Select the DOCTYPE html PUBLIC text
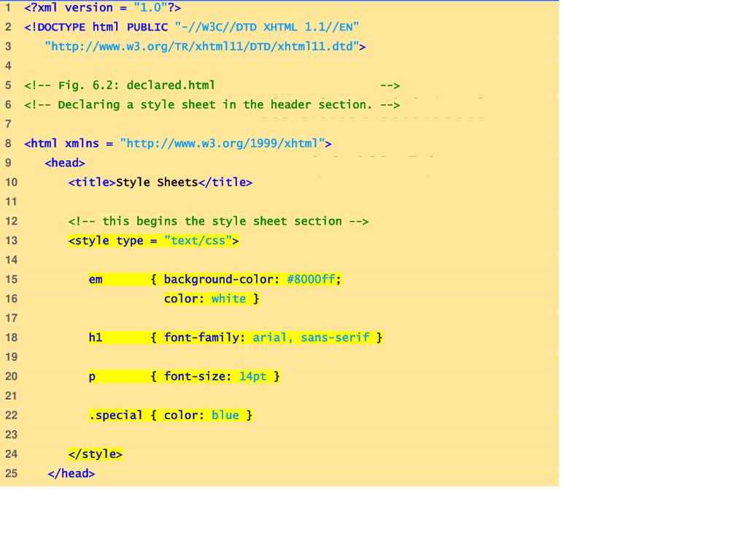The width and height of the screenshot is (747, 560). [x=96, y=27]
